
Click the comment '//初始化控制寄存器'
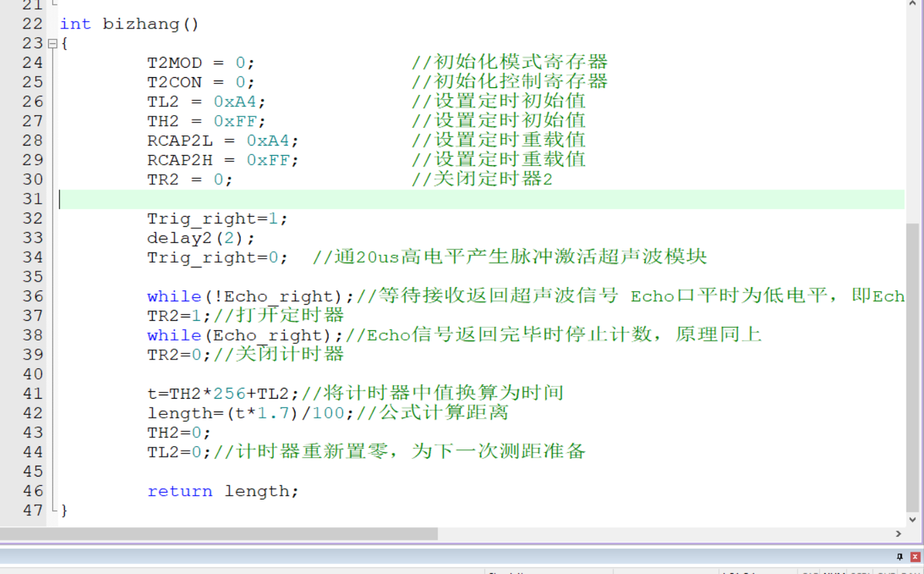point(510,82)
